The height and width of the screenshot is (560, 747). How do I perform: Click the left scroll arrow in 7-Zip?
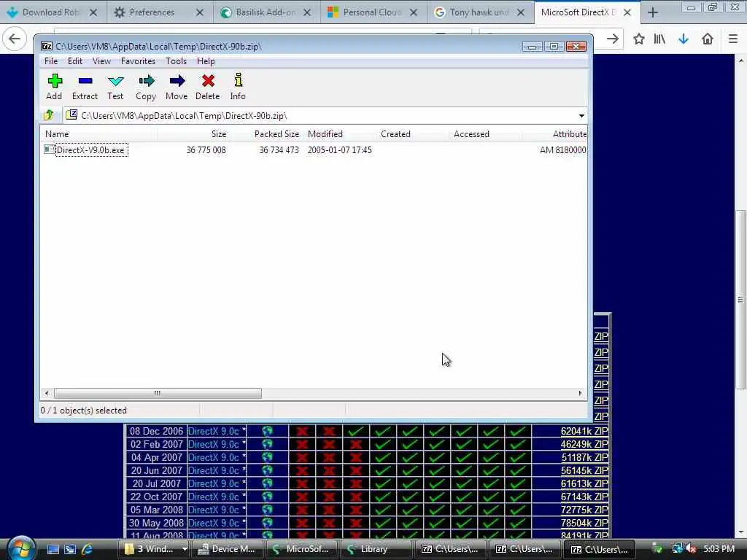[x=47, y=393]
